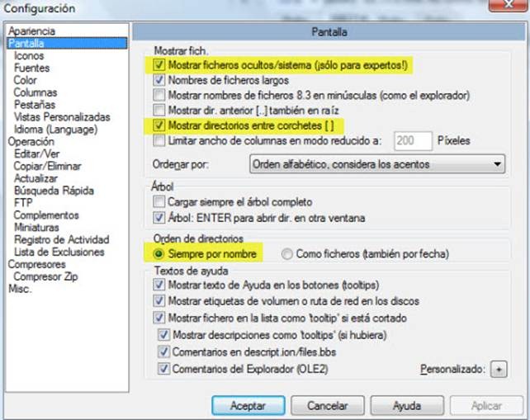Open Ayuda help button
Viewport: 530px width, 420px height.
[x=407, y=405]
